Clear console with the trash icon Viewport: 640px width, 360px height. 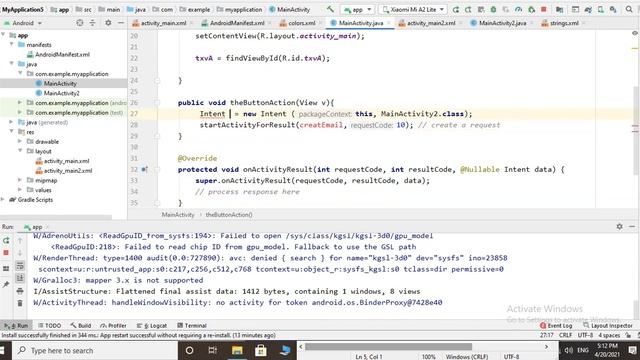[x=20, y=303]
